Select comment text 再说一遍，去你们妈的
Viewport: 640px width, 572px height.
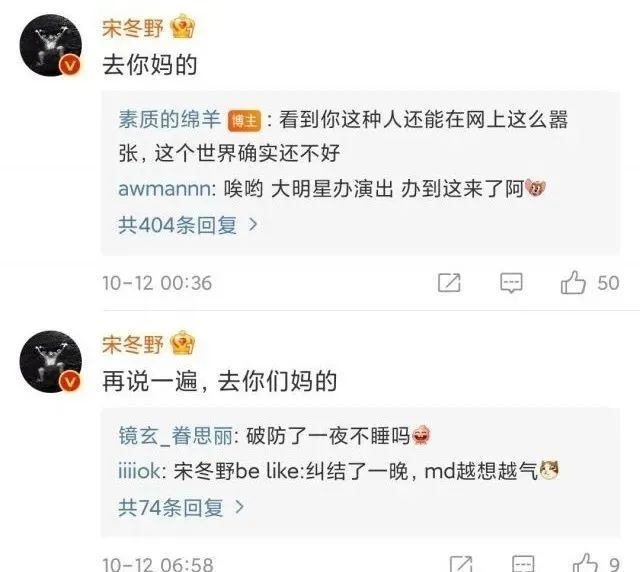[x=220, y=381]
